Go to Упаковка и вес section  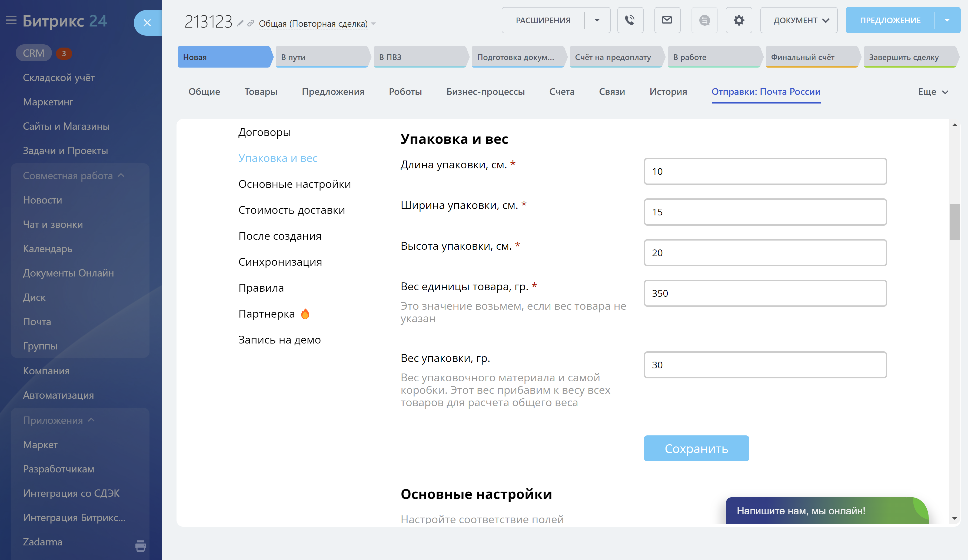point(278,158)
